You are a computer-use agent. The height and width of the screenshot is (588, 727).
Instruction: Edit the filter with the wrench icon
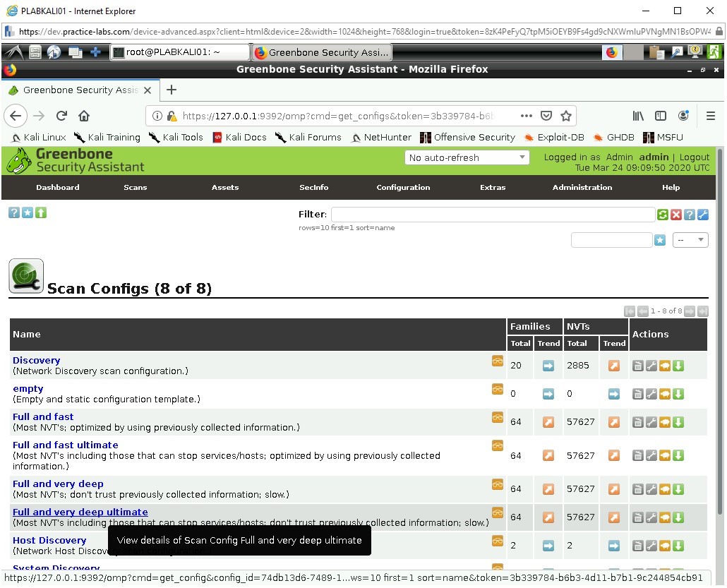[702, 214]
